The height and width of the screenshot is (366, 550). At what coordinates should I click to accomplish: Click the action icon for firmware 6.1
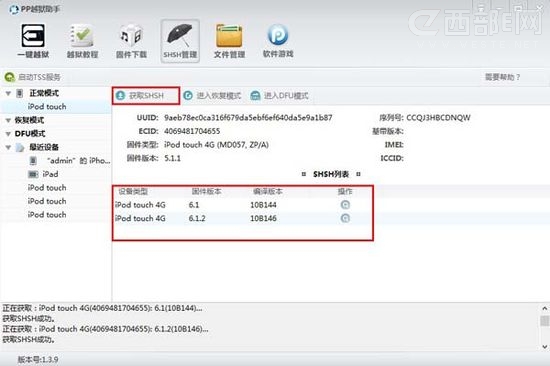coord(345,205)
